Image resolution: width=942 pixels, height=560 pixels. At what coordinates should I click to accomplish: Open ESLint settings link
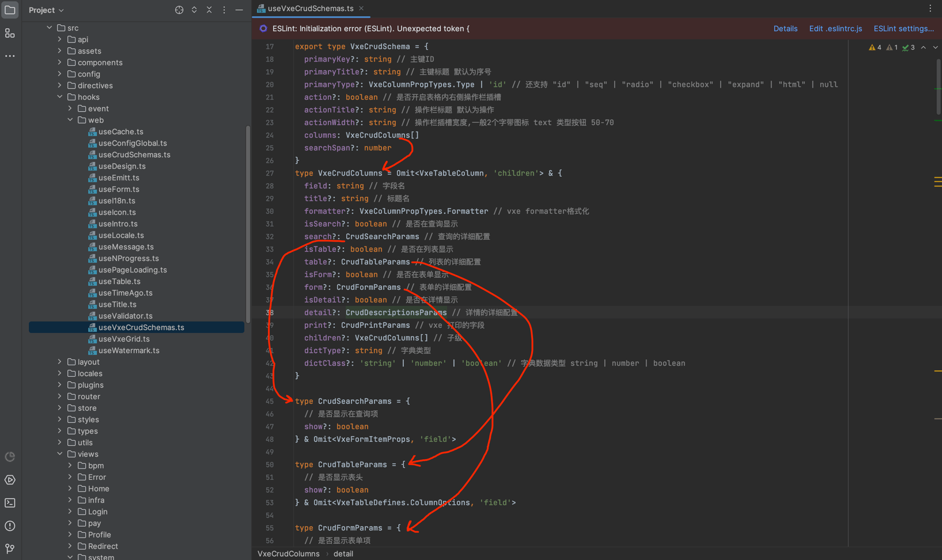(x=903, y=28)
